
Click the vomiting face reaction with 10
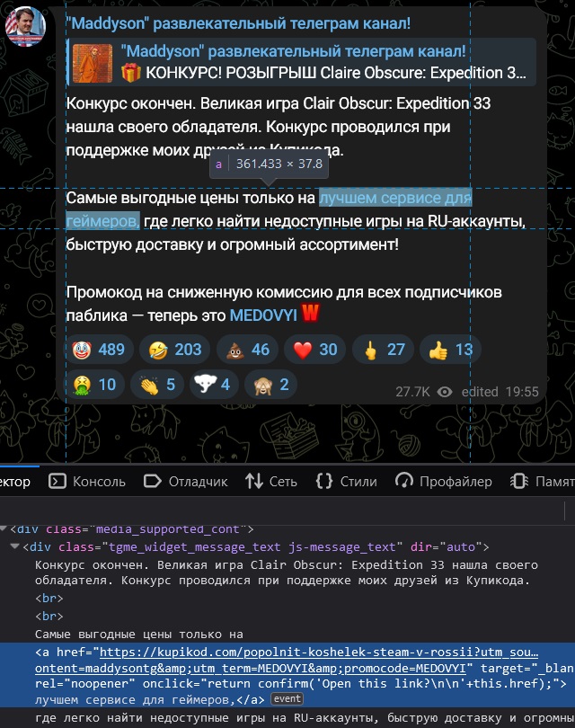pyautogui.click(x=93, y=385)
